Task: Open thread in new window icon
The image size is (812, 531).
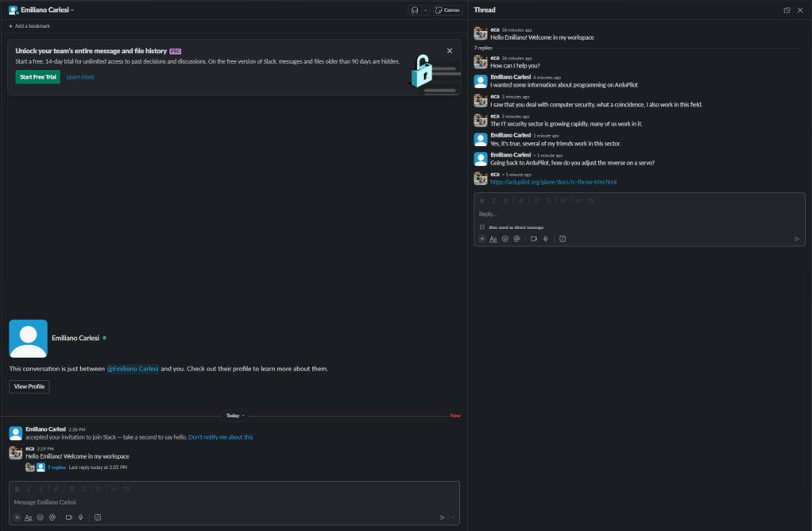Action: point(787,10)
